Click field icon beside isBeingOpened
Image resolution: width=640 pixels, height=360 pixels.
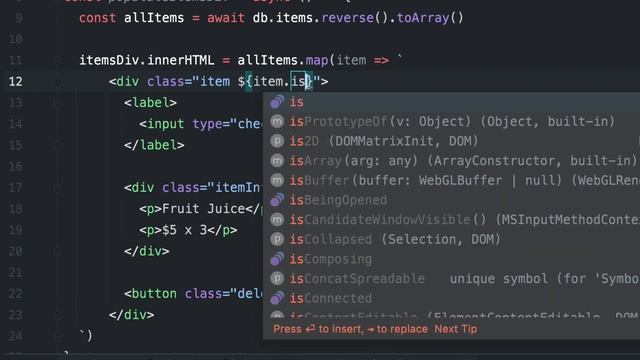pyautogui.click(x=277, y=200)
